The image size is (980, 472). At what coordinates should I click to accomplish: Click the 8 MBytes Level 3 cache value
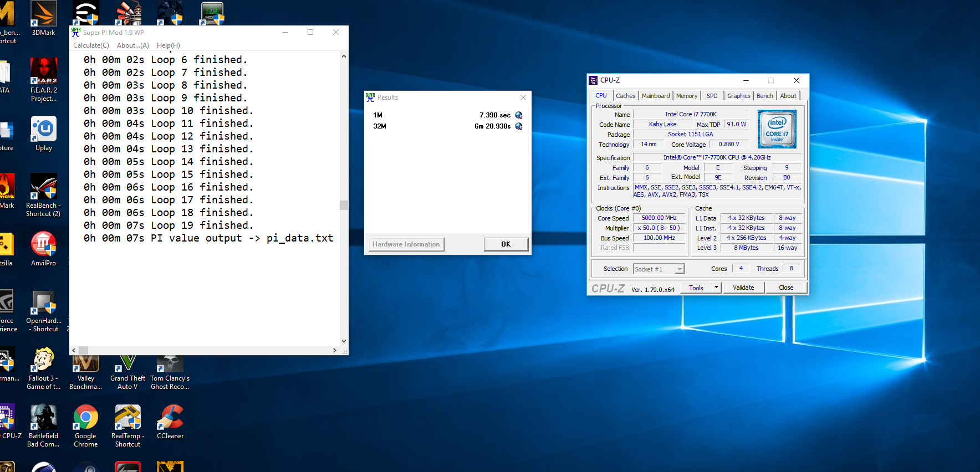tap(746, 248)
